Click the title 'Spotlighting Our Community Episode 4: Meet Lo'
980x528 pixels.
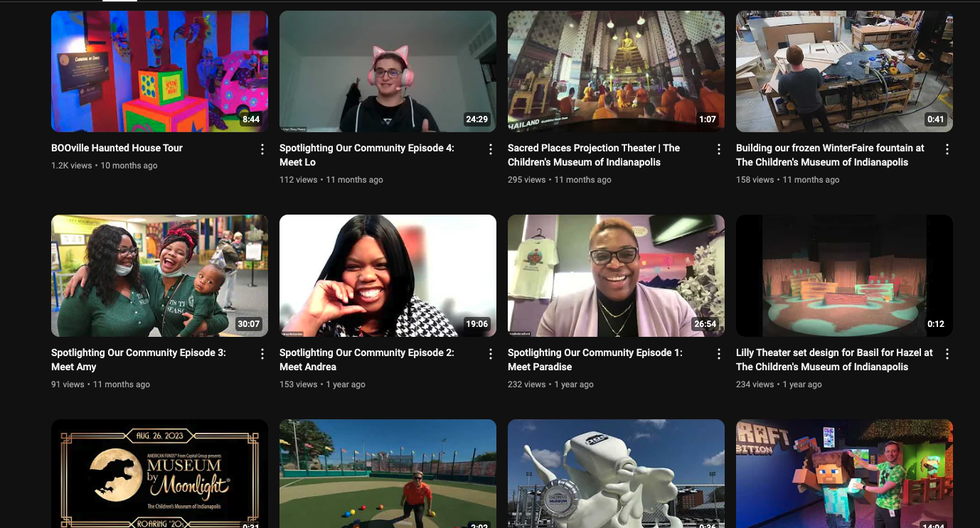pyautogui.click(x=366, y=155)
